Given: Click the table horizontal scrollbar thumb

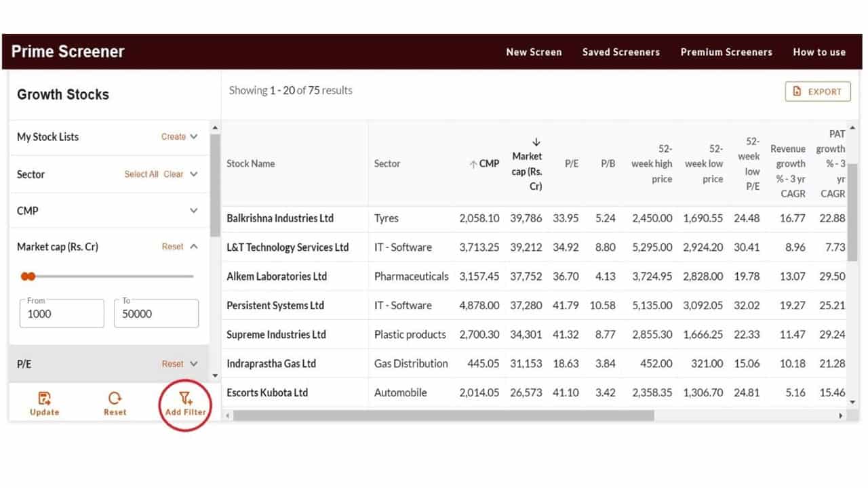Looking at the screenshot, I should [x=443, y=415].
